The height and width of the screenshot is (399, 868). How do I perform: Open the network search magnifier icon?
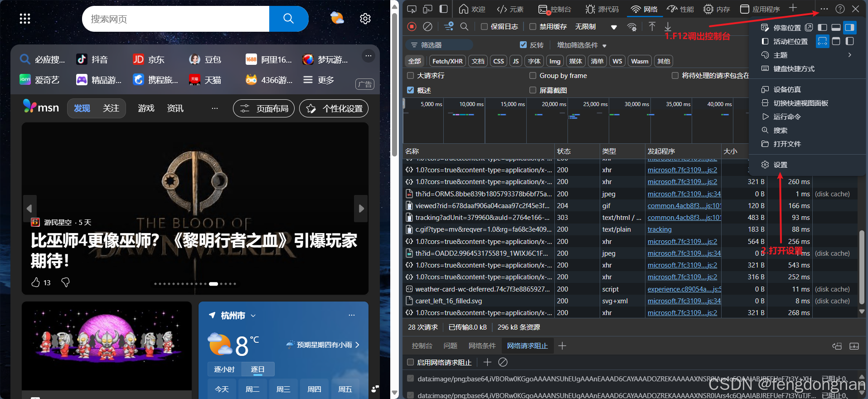click(464, 27)
